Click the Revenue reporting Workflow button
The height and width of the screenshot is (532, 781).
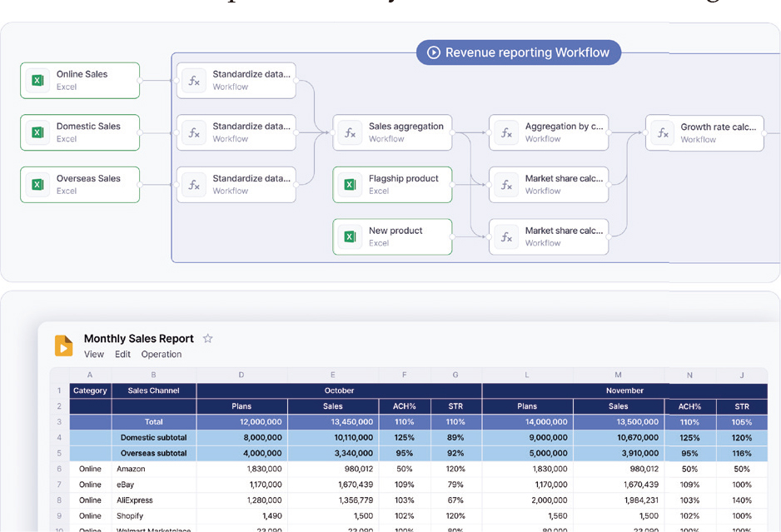coord(519,52)
